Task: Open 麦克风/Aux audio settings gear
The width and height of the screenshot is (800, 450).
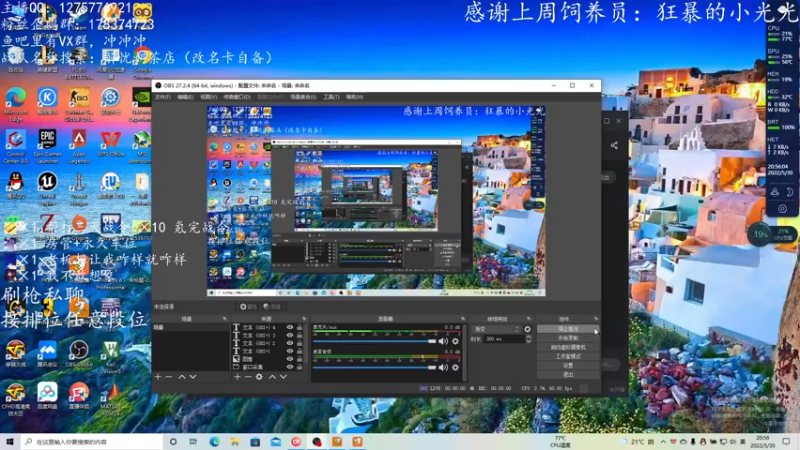Action: pos(455,341)
